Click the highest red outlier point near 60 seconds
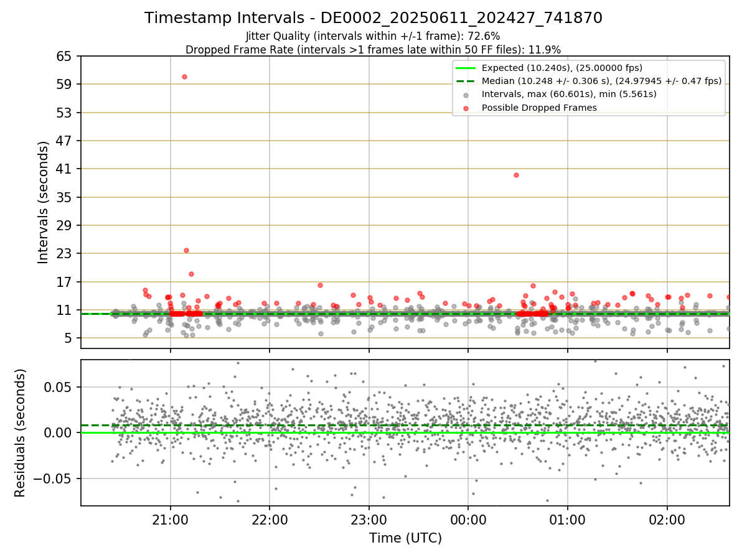 pos(184,77)
